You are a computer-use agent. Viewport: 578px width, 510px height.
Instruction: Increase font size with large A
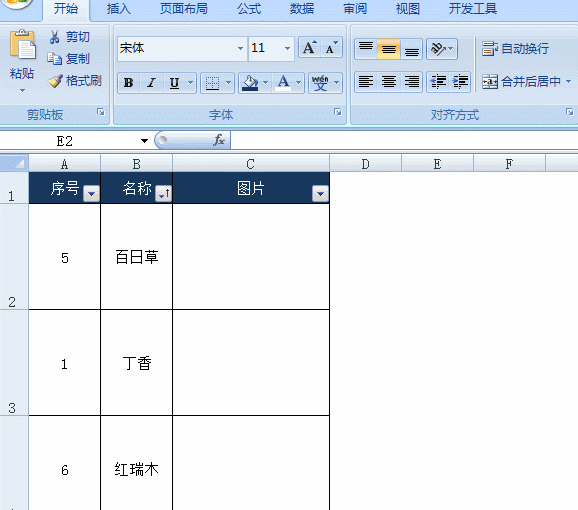pos(309,48)
